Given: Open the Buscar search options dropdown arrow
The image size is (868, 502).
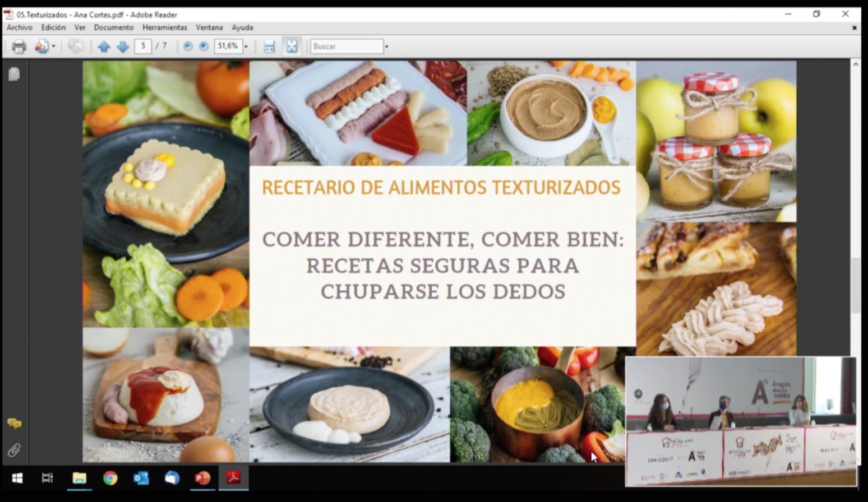Looking at the screenshot, I should (386, 47).
